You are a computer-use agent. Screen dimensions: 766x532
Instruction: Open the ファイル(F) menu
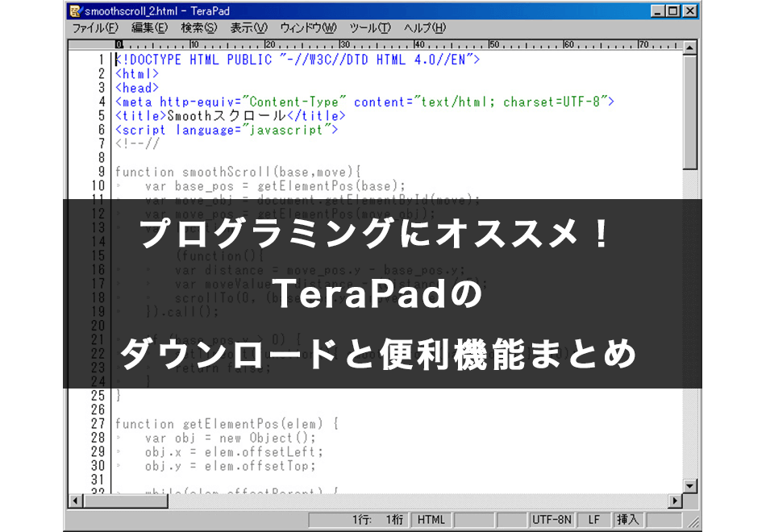95,28
